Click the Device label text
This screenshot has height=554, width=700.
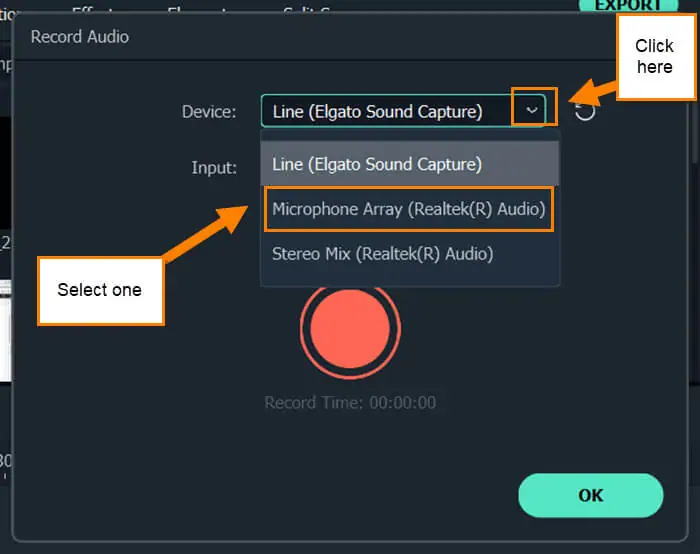[x=209, y=112]
